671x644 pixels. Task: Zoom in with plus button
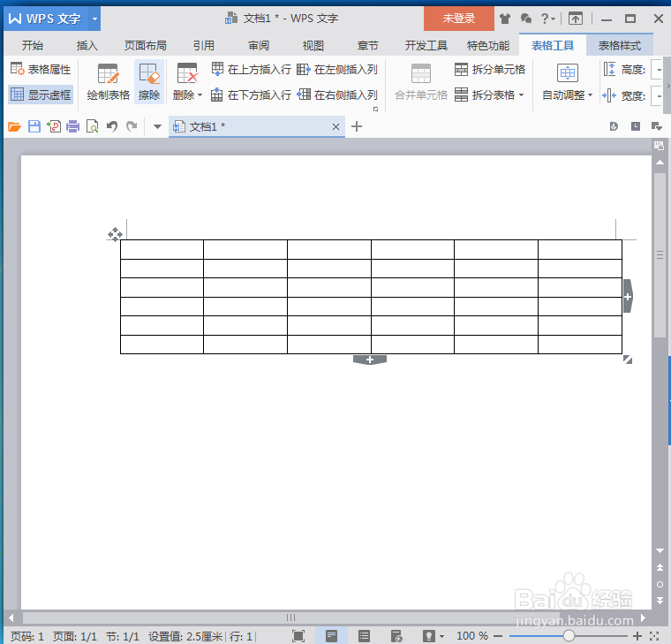637,636
